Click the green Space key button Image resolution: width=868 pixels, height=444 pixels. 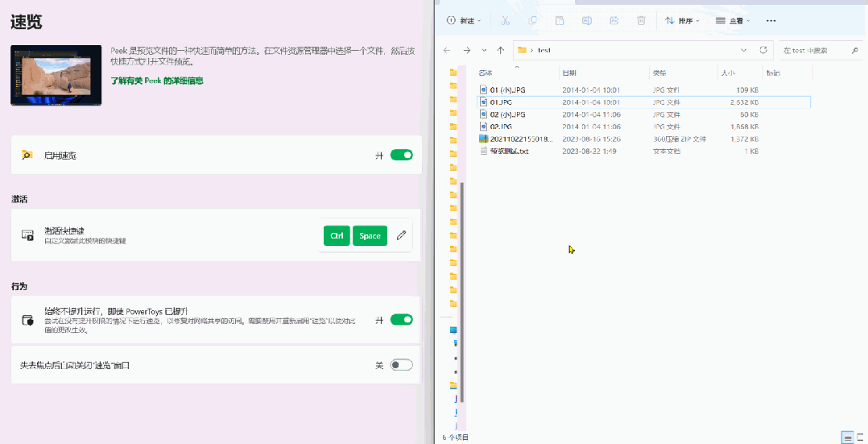(x=370, y=235)
